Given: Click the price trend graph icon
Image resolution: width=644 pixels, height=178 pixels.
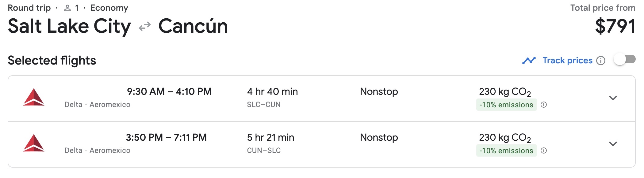Looking at the screenshot, I should tap(529, 61).
